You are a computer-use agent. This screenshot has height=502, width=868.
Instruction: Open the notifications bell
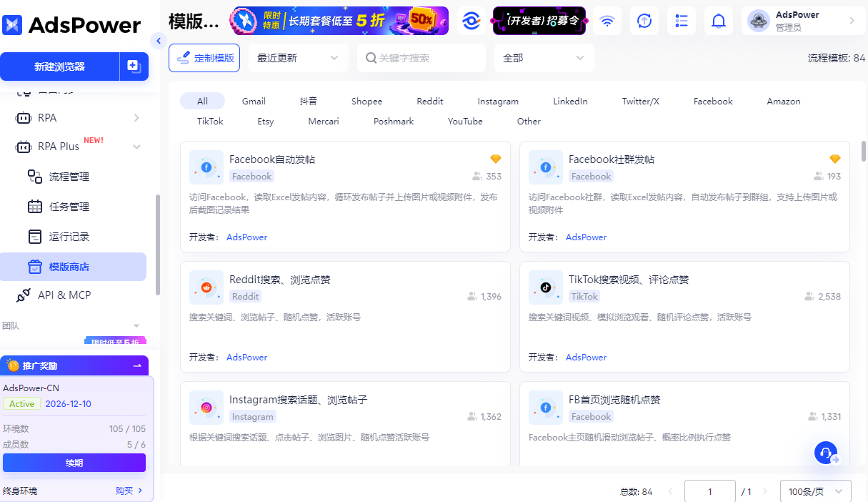719,21
